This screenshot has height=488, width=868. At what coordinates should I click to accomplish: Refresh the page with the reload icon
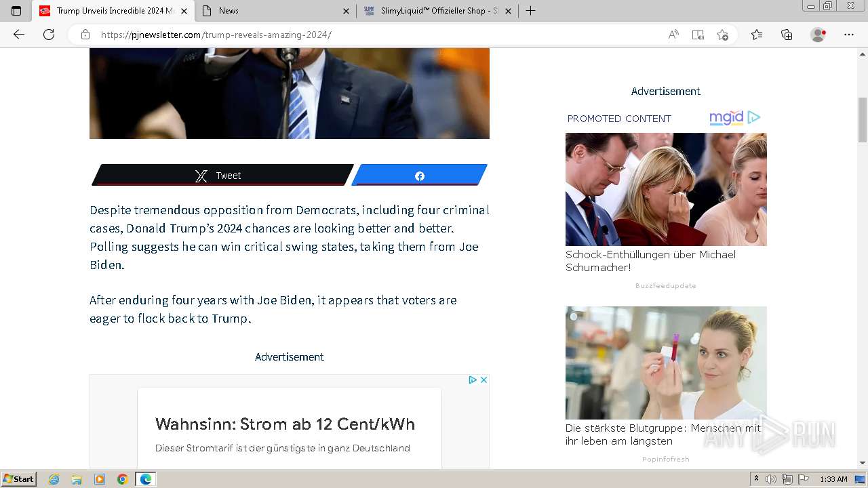(x=49, y=35)
